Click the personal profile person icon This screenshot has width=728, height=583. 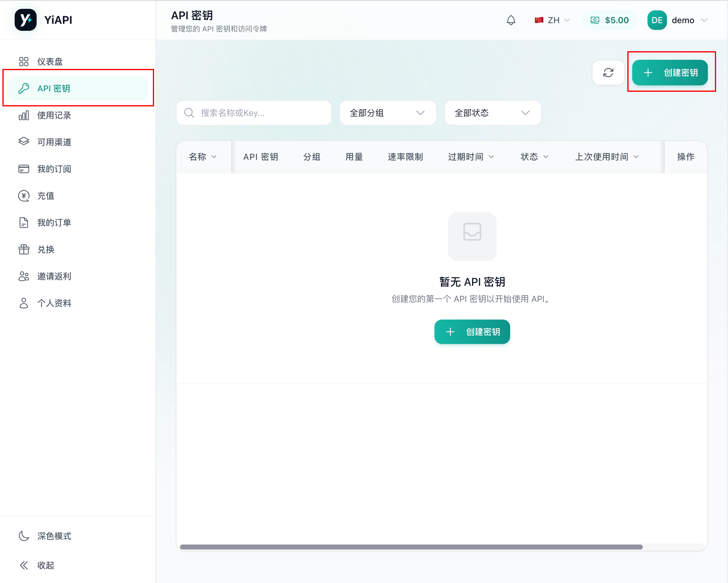[23, 303]
